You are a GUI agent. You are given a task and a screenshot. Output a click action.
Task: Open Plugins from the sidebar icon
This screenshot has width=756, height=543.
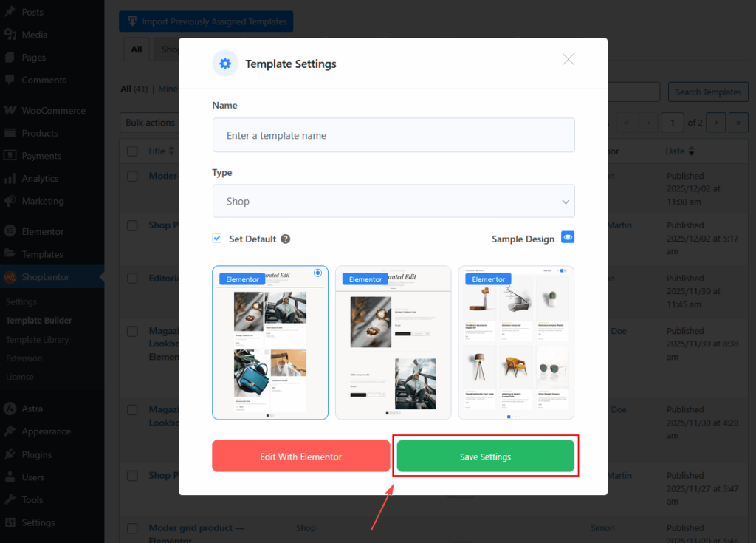coord(10,454)
